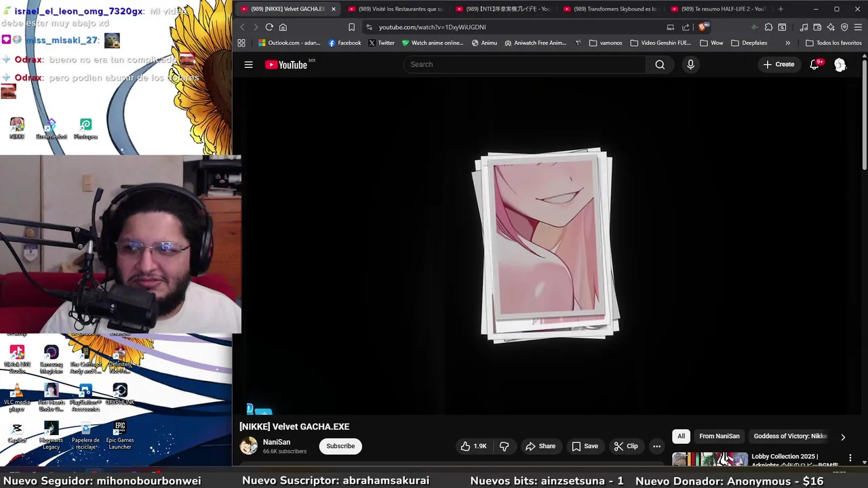This screenshot has height=488, width=868.
Task: Click the share page icon in address bar
Action: click(x=686, y=27)
